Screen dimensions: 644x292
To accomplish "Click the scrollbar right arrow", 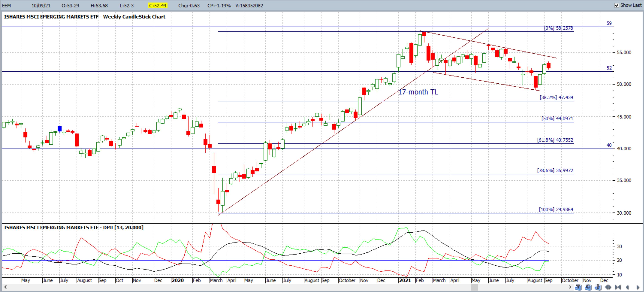I will (x=570, y=287).
